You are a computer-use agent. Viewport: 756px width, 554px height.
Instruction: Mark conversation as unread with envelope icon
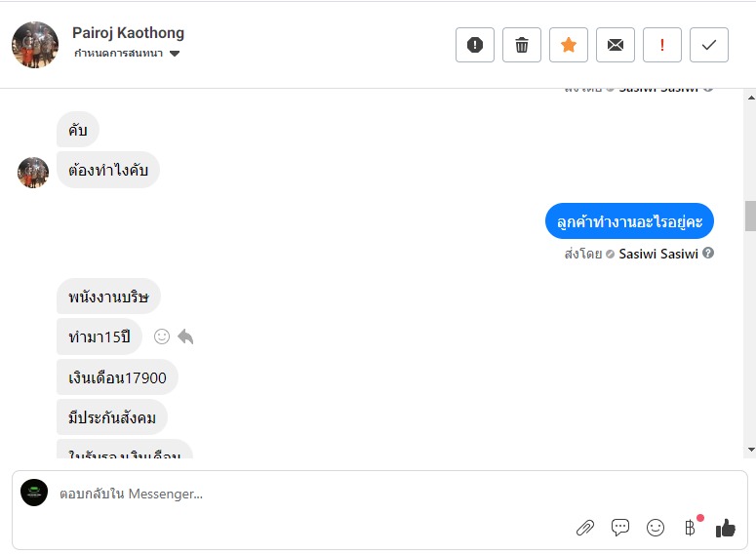[x=616, y=45]
